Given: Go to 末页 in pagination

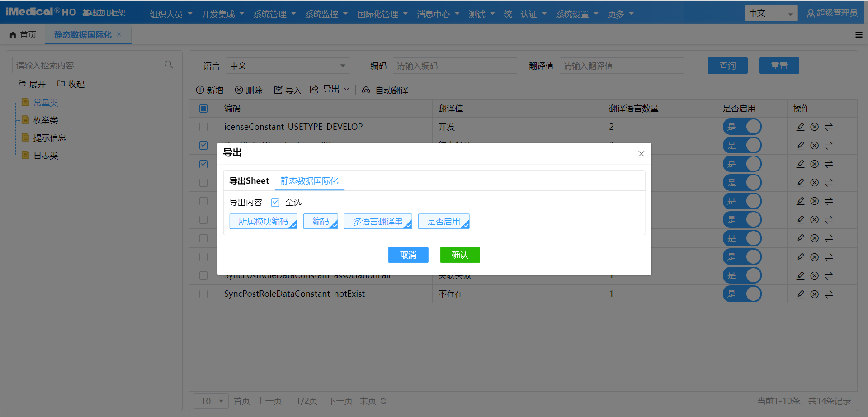Looking at the screenshot, I should tap(368, 401).
